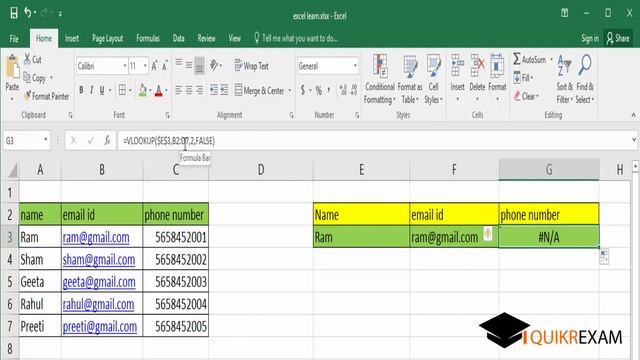The image size is (640, 360).
Task: Click Merge & Center button
Action: [260, 90]
